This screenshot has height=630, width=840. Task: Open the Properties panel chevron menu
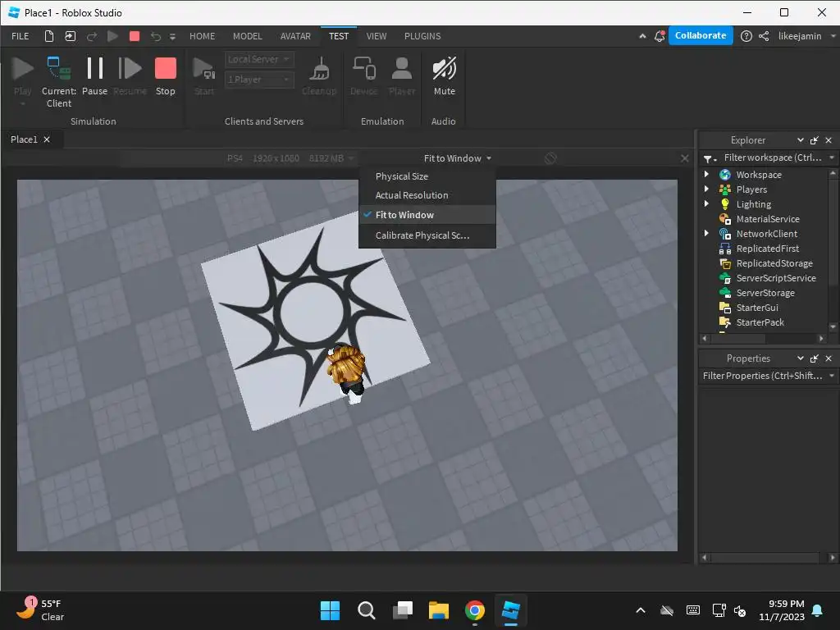pyautogui.click(x=801, y=358)
